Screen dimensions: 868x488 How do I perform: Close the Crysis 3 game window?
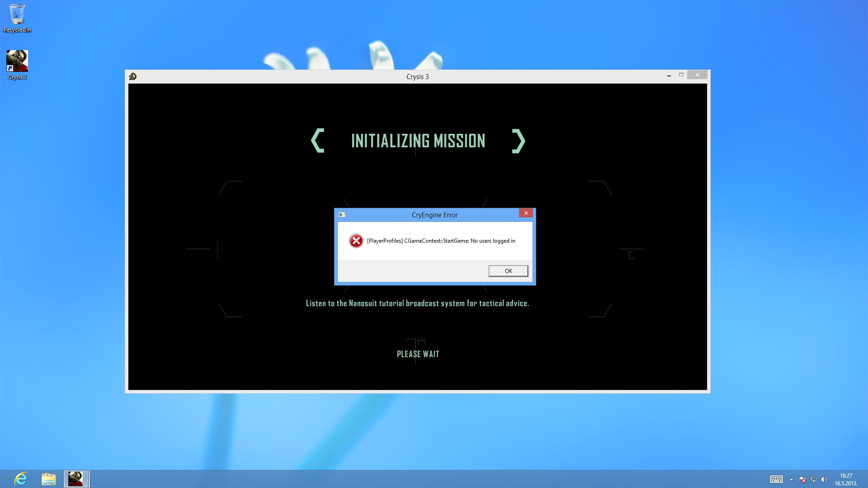697,75
